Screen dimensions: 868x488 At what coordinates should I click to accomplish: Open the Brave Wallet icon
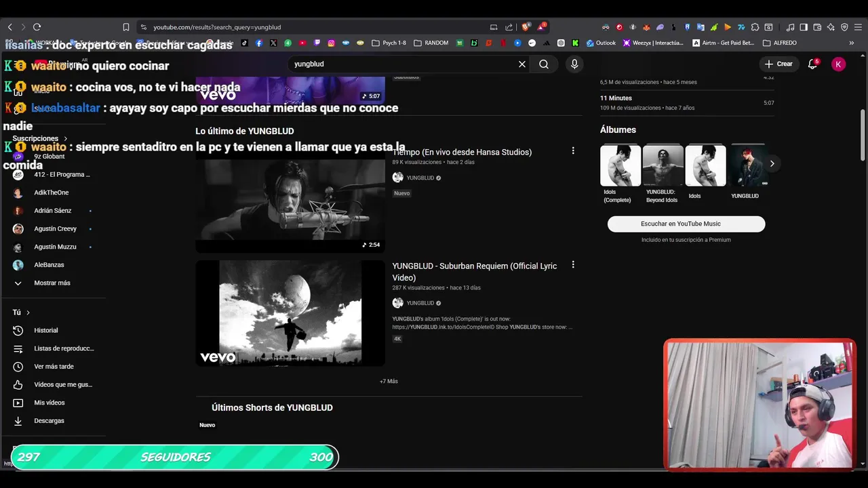[817, 27]
